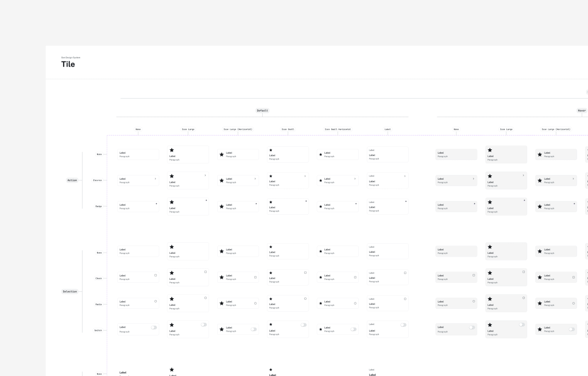Click star in Default Icon Small tile, Badge row

[271, 202]
